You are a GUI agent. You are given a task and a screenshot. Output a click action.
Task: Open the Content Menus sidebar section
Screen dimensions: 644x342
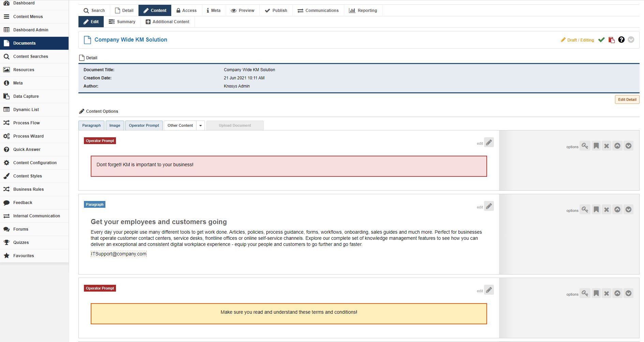[x=28, y=16]
